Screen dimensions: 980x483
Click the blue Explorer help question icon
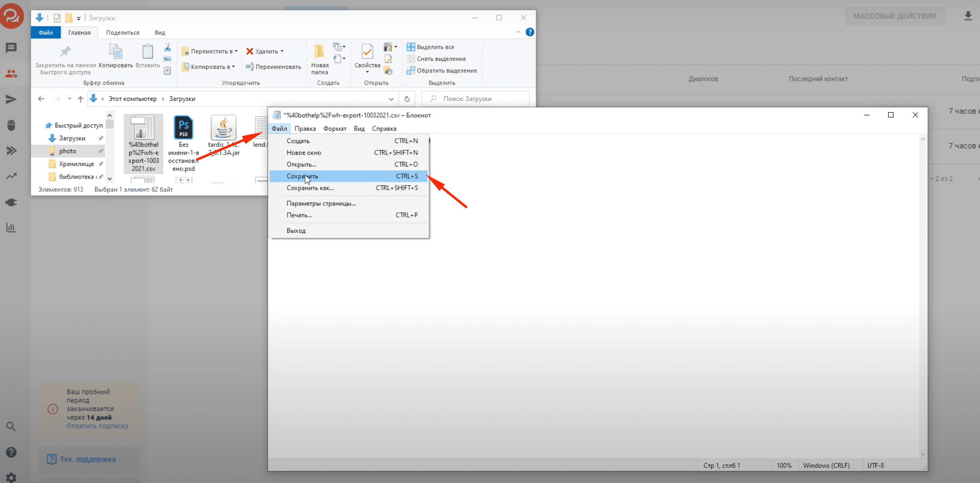(530, 32)
